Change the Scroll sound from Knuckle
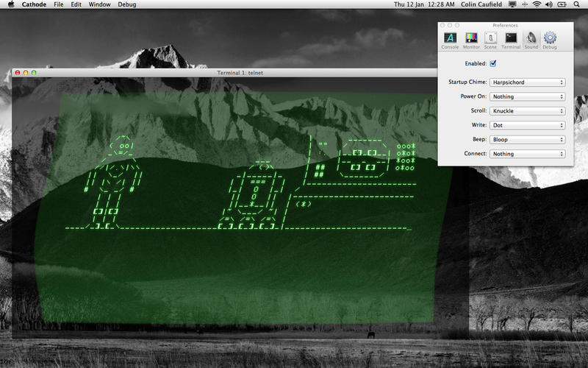588x368 pixels. (x=527, y=111)
